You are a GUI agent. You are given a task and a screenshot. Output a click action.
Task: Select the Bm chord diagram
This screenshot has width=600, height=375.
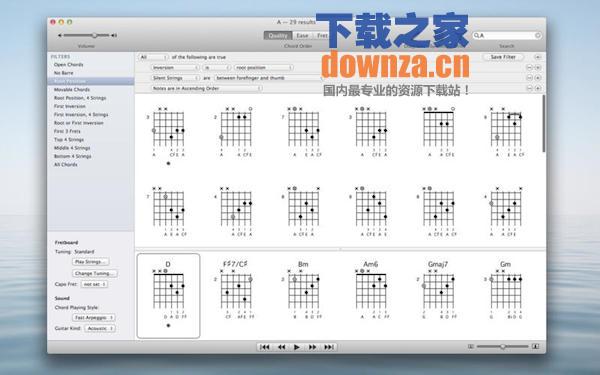(x=303, y=291)
